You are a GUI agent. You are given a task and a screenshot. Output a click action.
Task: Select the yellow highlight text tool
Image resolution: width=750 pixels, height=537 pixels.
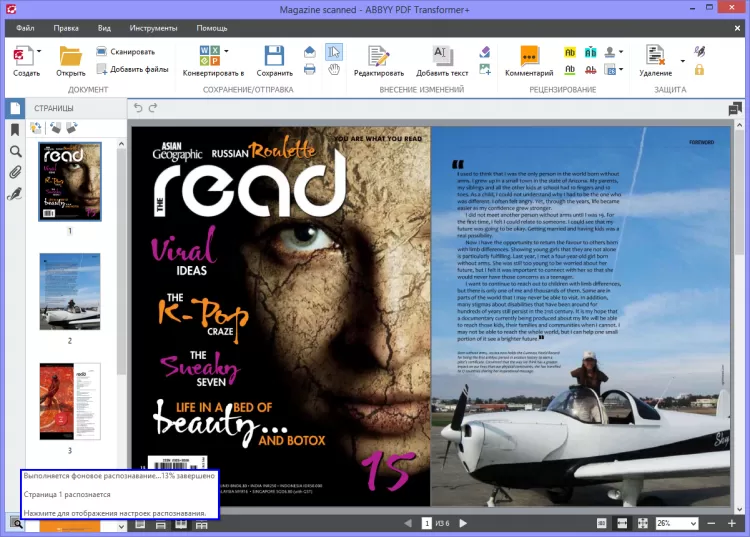(570, 52)
